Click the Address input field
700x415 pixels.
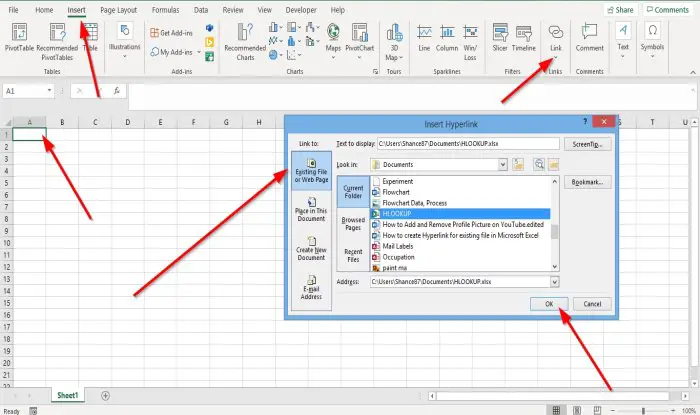click(x=460, y=282)
